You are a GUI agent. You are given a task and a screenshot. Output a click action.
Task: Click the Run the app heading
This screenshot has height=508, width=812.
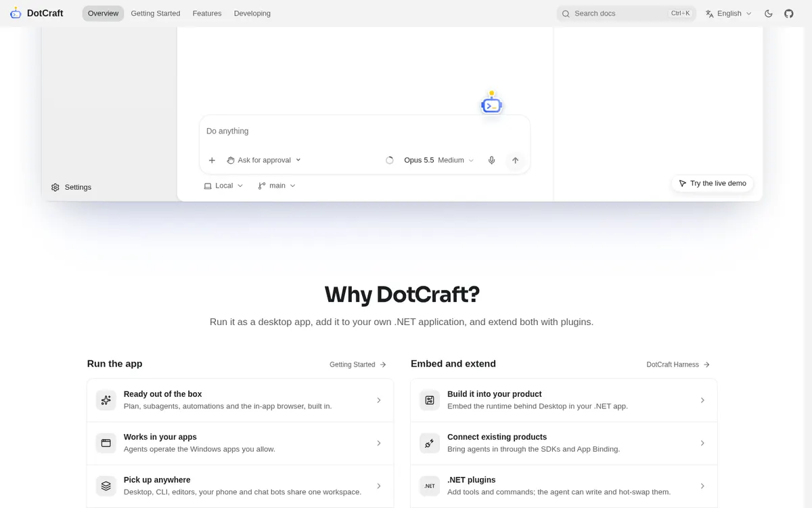pos(115,364)
